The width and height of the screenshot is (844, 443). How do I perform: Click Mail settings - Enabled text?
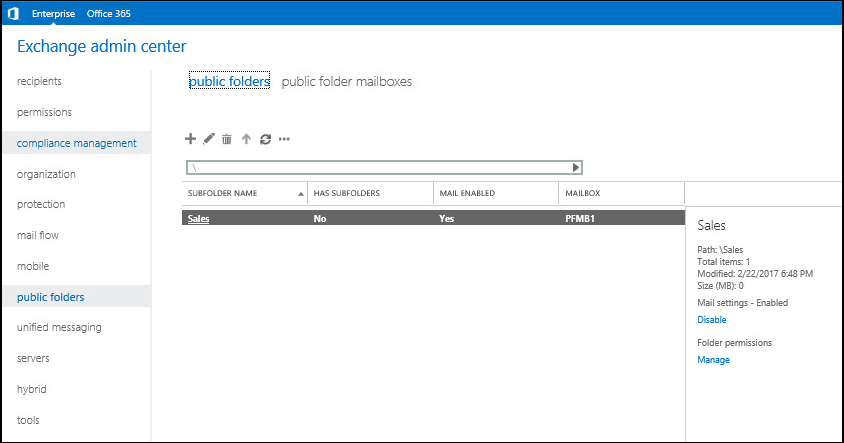pos(742,303)
